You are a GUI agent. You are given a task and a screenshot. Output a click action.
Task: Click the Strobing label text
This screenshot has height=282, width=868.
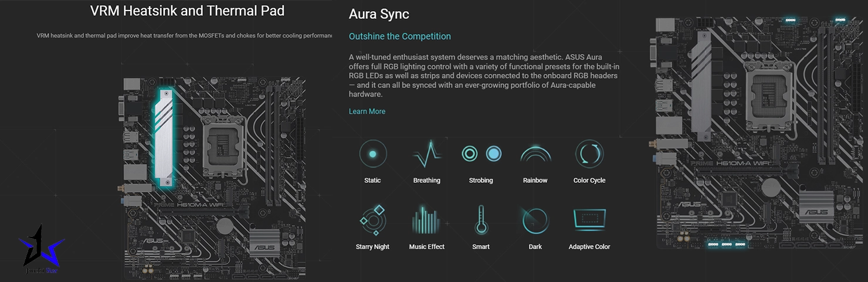coord(481,181)
